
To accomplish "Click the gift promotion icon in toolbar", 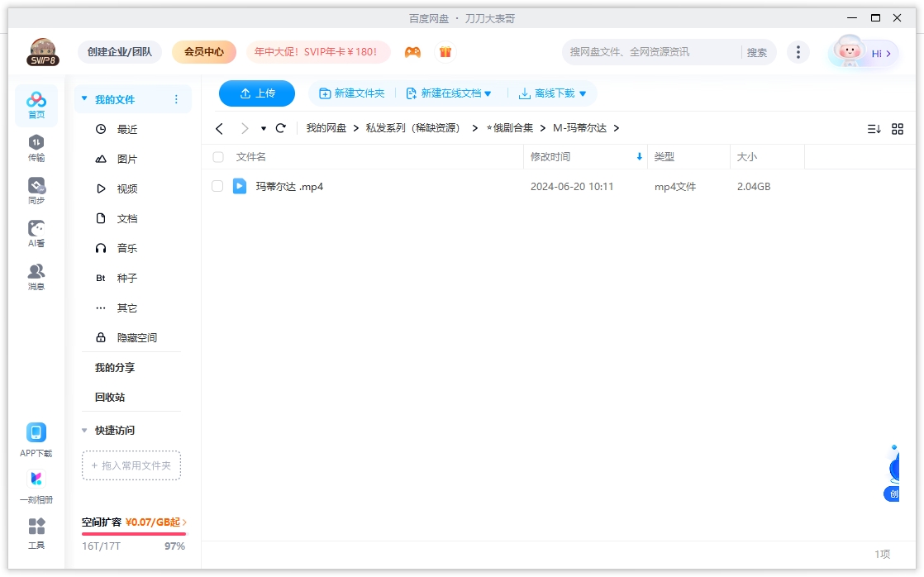I will (445, 51).
